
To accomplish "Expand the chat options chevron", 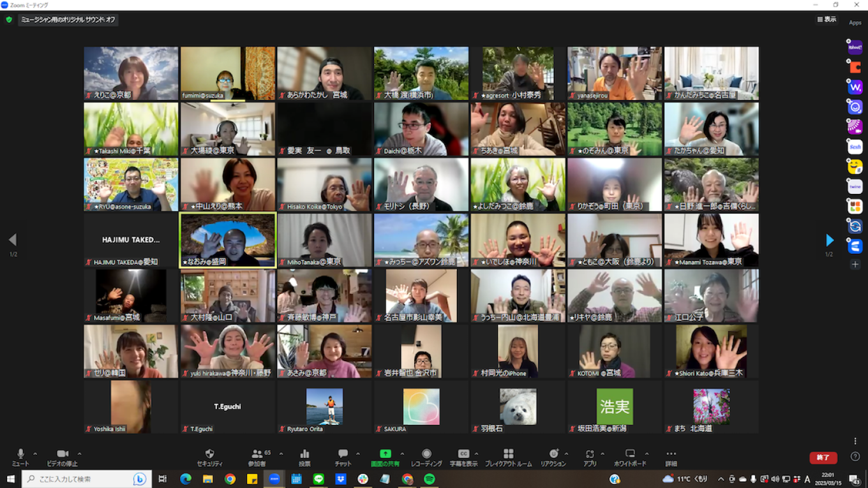I will click(358, 454).
